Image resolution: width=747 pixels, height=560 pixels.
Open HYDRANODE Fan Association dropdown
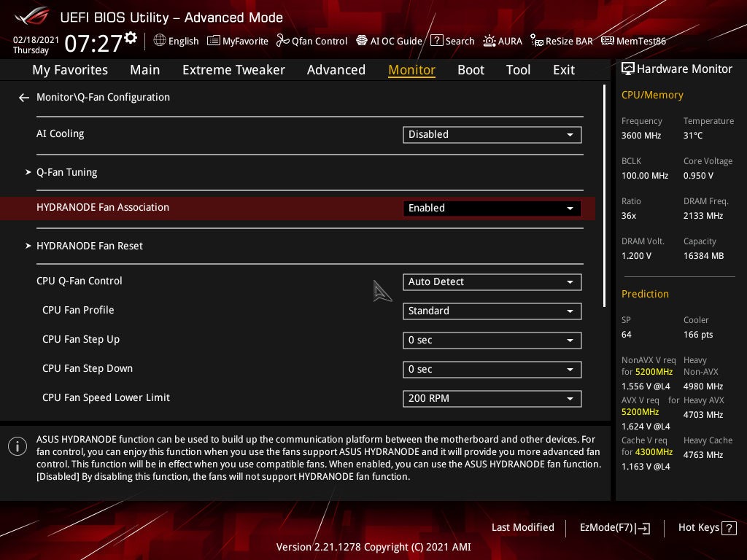[492, 208]
